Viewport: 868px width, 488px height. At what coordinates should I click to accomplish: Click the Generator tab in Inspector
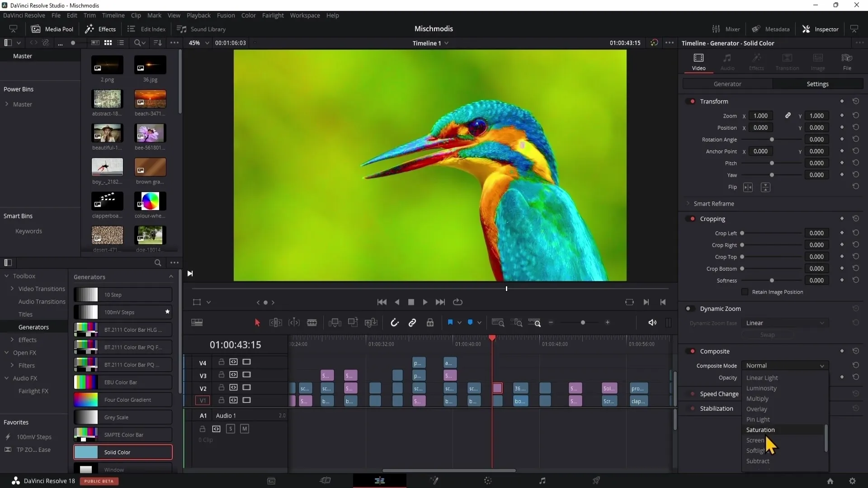coord(728,84)
